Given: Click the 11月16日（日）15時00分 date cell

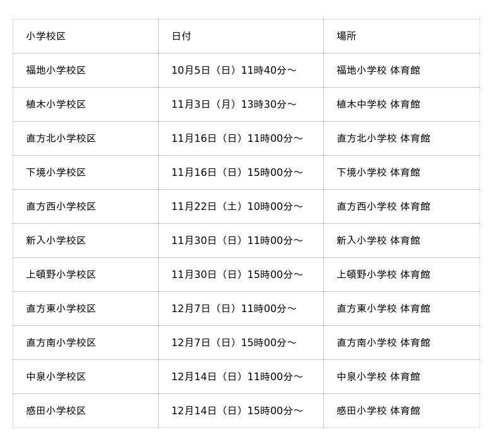Looking at the screenshot, I should click(x=237, y=173).
